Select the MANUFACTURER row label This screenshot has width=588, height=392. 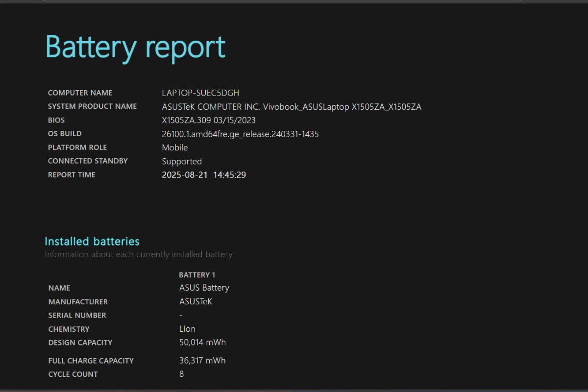pos(78,302)
